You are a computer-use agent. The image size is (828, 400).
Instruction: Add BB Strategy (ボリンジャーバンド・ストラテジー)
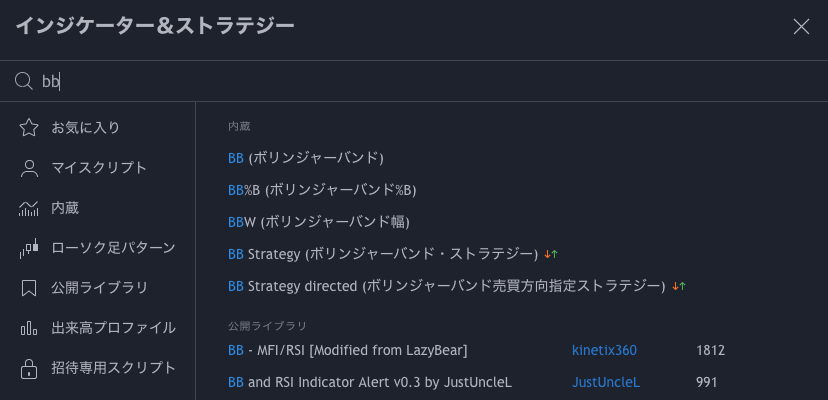384,254
